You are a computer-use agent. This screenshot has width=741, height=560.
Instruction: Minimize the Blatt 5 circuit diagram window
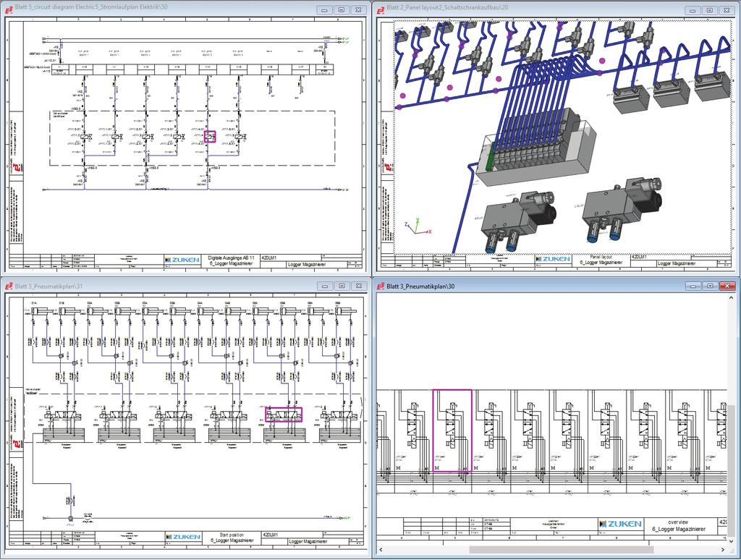coord(324,9)
